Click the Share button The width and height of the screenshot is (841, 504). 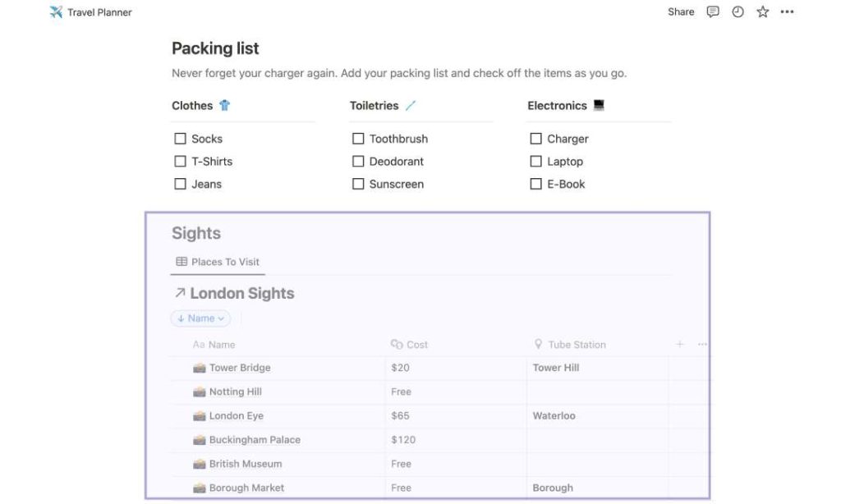680,11
